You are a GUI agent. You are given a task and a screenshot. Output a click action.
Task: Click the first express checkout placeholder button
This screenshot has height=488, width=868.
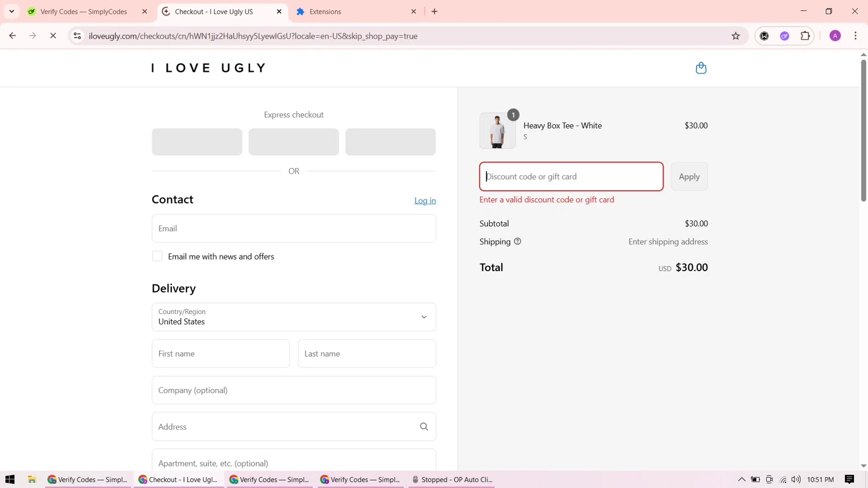pyautogui.click(x=197, y=142)
